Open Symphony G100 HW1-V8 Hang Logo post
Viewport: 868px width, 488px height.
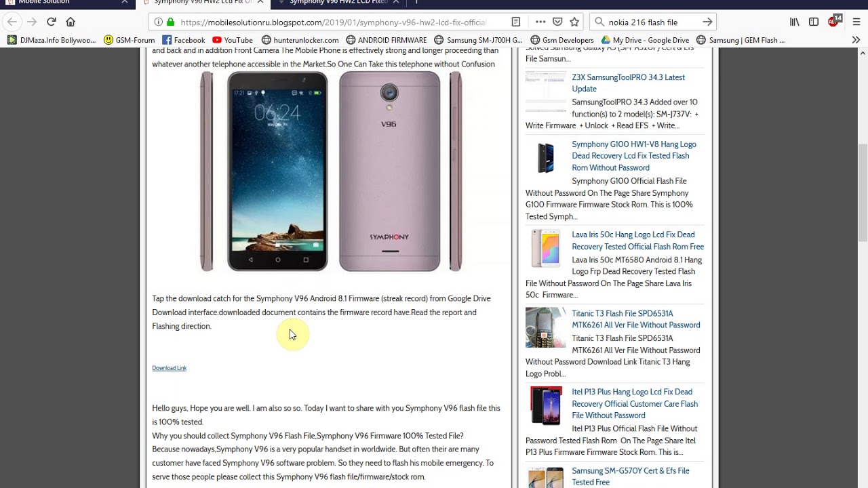tap(634, 156)
